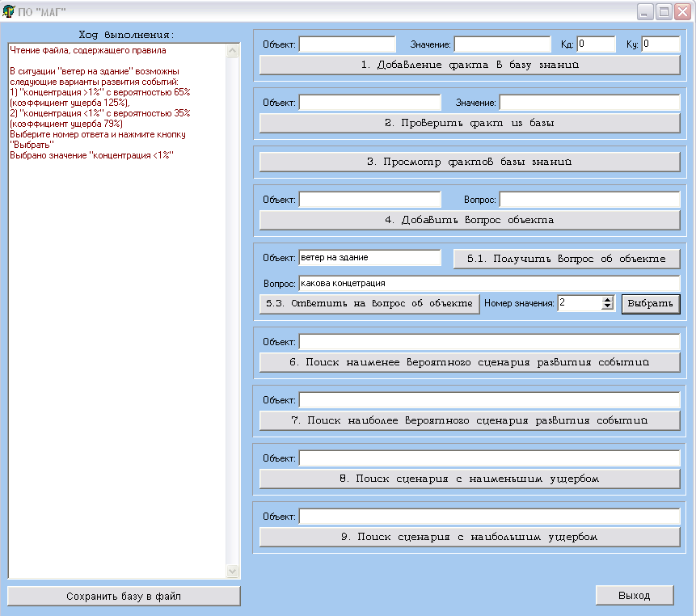Image resolution: width=696 pixels, height=616 pixels.
Task: Click '4. Добавить вопрос объекта' button
Action: [x=470, y=220]
